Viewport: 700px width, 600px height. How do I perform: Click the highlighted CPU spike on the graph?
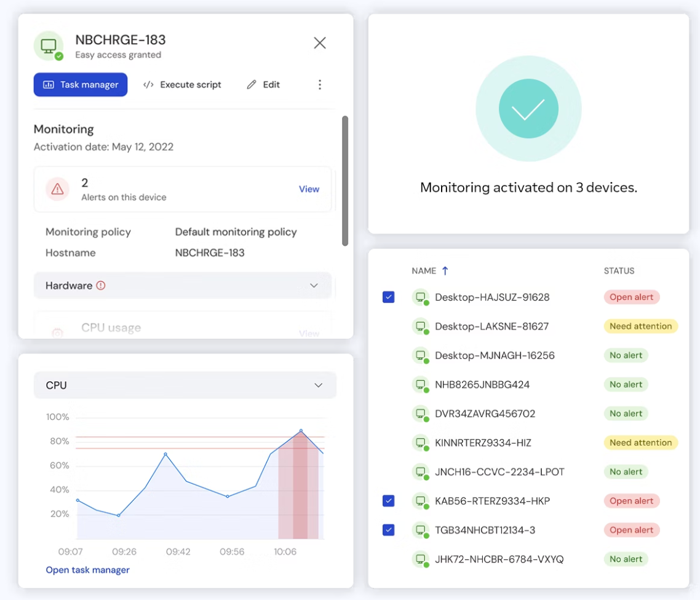[301, 430]
